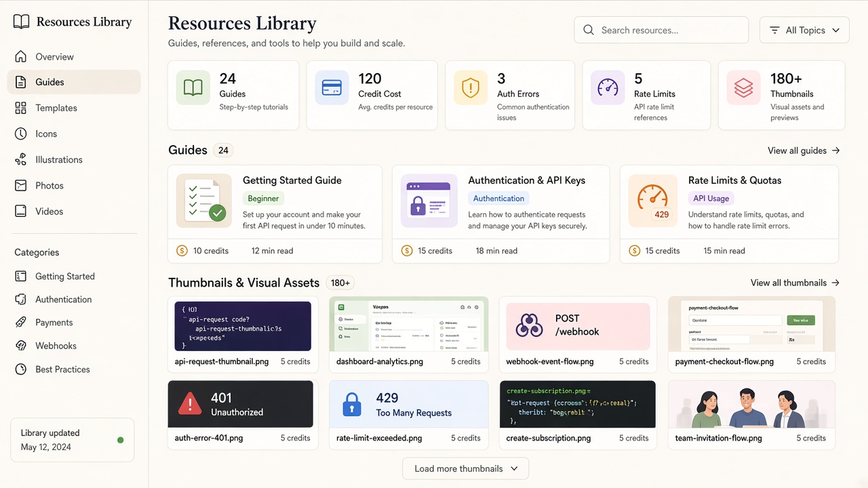Open the Rate Limits & Quotas guide title

click(x=735, y=180)
